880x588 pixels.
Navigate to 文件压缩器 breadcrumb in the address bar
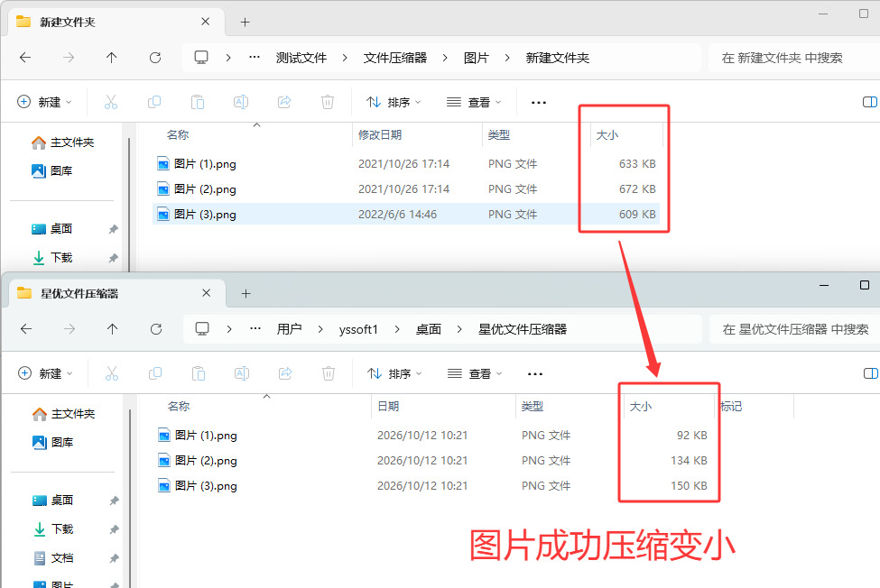pos(395,58)
